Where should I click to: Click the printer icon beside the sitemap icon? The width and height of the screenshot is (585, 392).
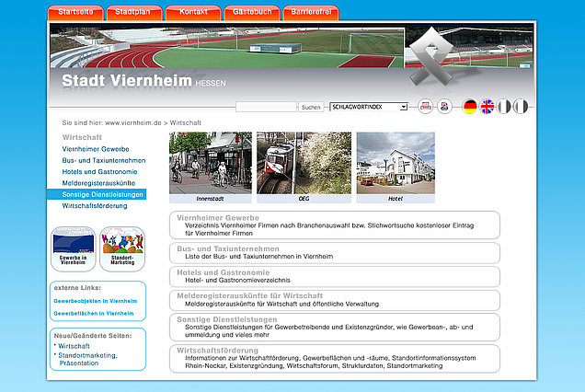point(444,107)
